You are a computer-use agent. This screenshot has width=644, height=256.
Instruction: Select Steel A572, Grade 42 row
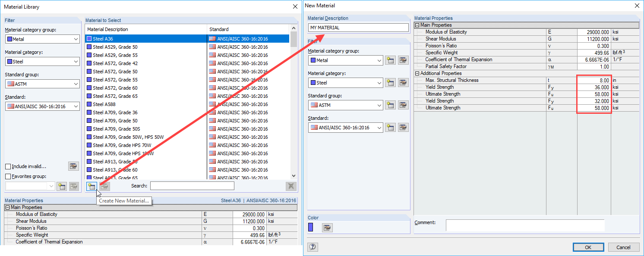187,63
